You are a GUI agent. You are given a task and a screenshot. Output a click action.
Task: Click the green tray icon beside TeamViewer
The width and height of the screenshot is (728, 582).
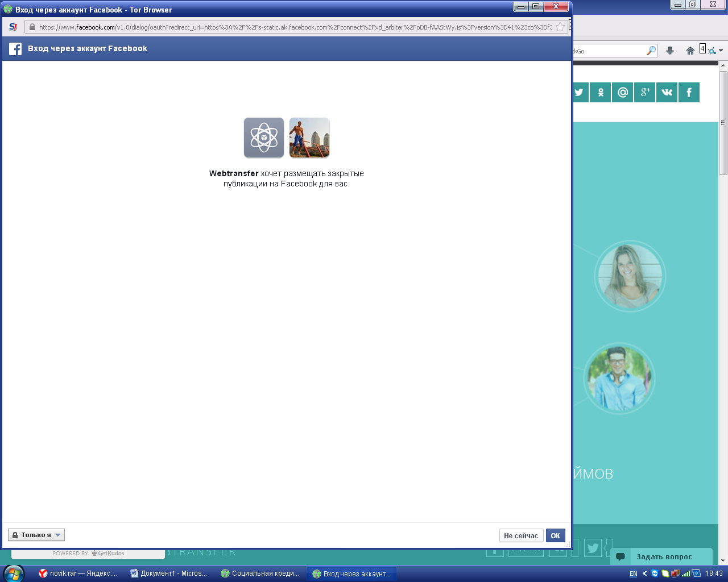[665, 573]
